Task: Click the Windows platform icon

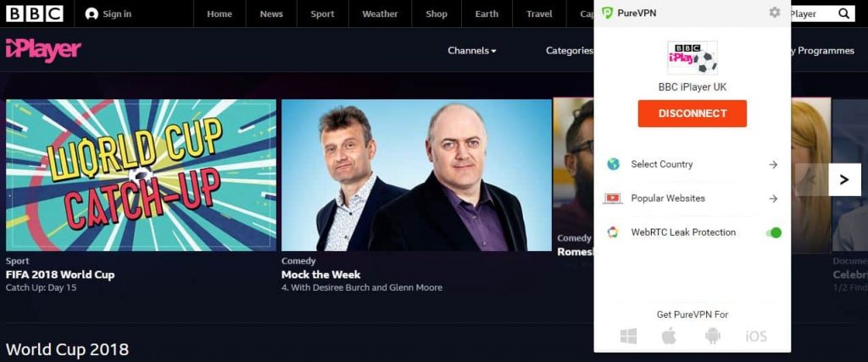Action: coord(628,336)
